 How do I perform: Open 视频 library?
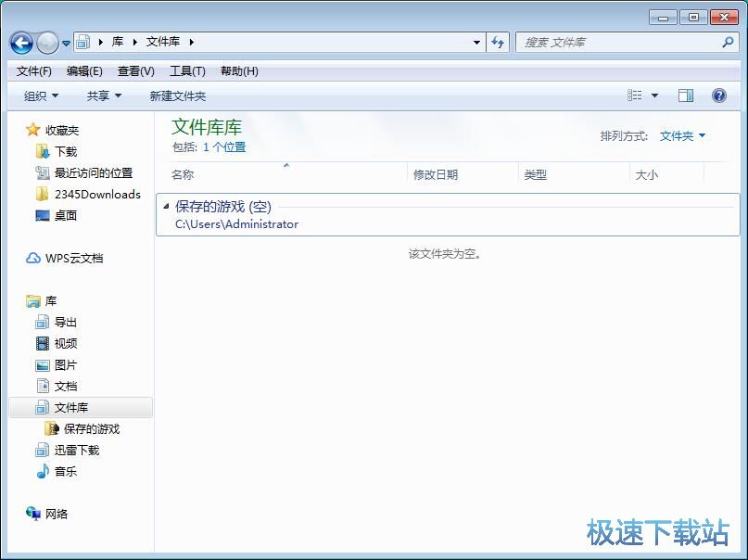[57, 343]
